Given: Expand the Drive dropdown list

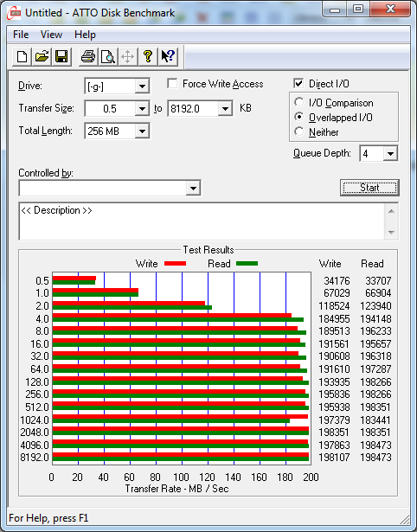Looking at the screenshot, I should (x=142, y=87).
